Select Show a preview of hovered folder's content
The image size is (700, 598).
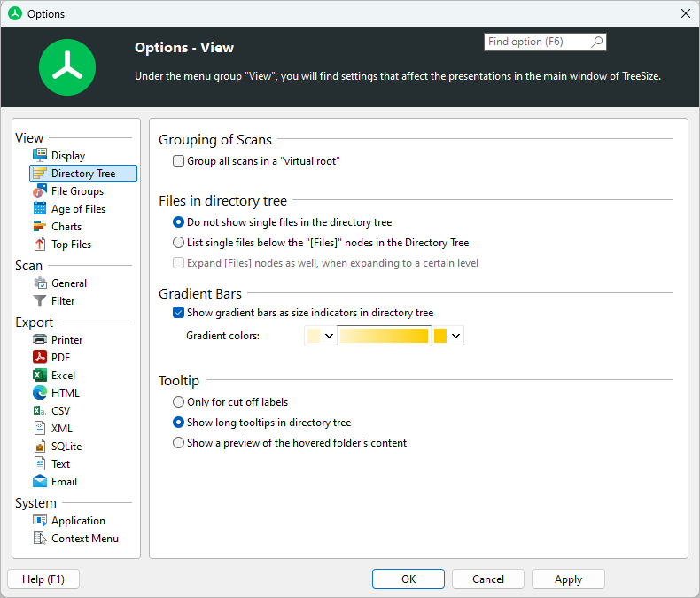click(178, 443)
